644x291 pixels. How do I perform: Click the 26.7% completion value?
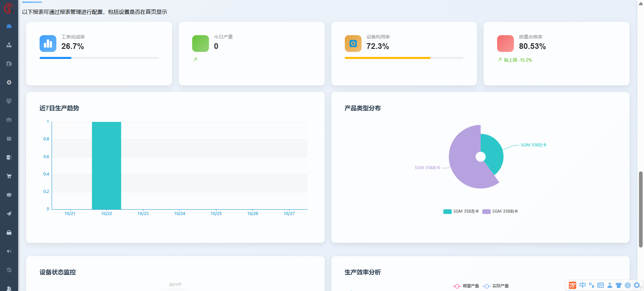point(72,46)
